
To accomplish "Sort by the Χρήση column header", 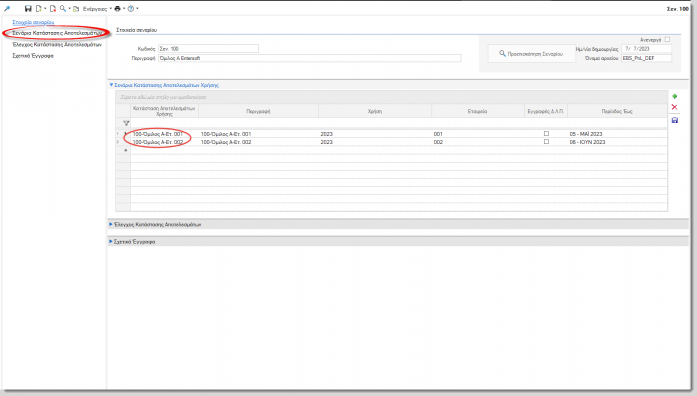I will [x=375, y=111].
